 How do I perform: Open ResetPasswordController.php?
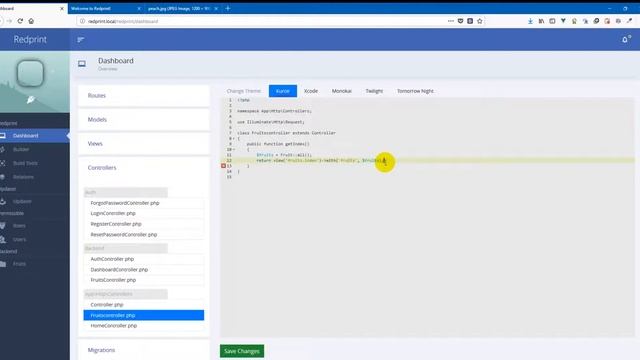(x=144, y=235)
